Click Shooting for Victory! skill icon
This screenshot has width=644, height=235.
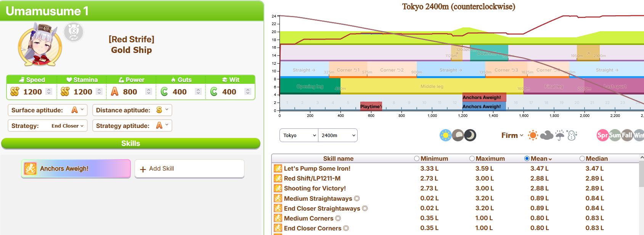(278, 188)
